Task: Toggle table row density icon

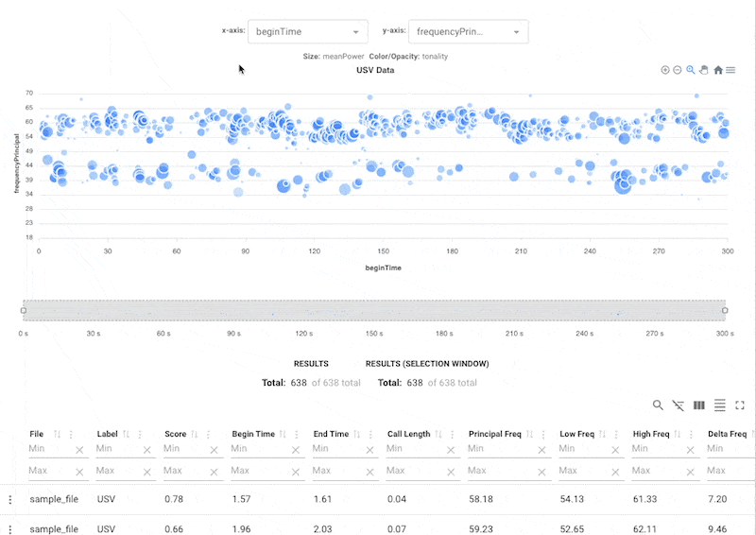Action: click(719, 405)
